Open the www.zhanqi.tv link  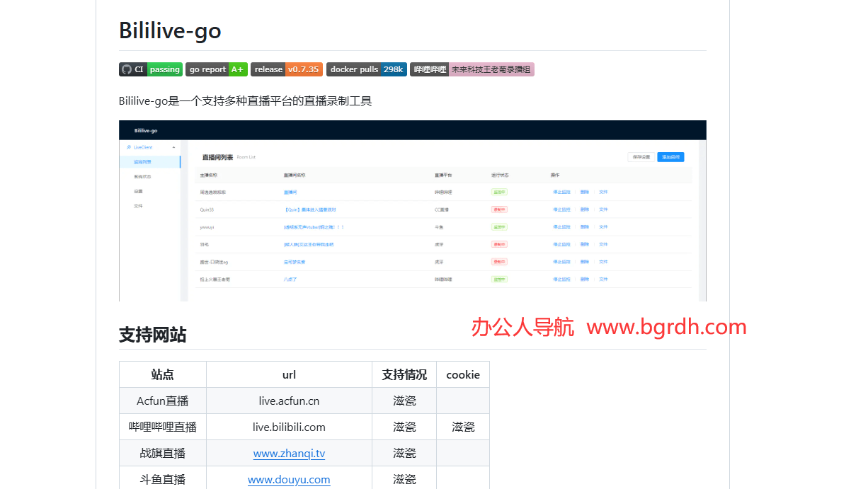click(x=289, y=453)
